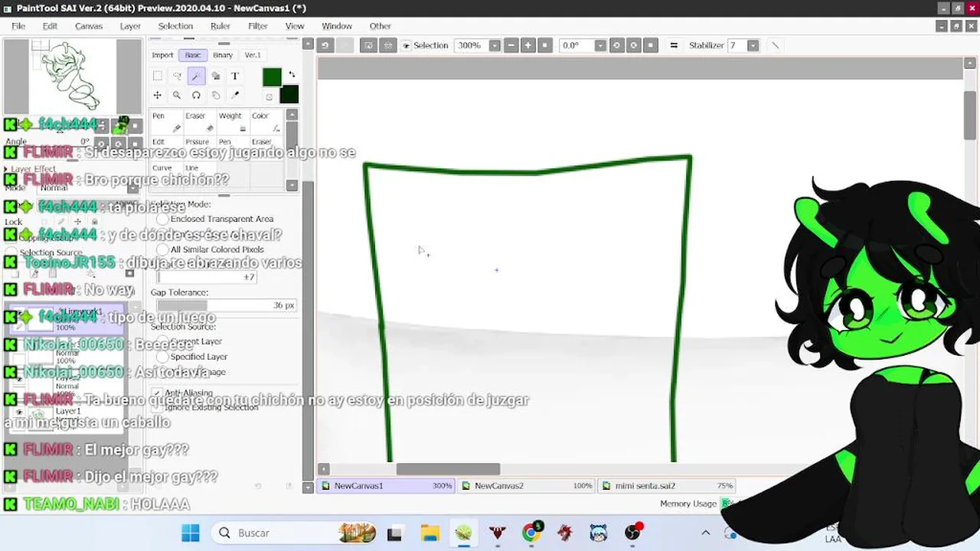Switch to the Binary tool tab
This screenshot has width=980, height=551.
coord(223,55)
